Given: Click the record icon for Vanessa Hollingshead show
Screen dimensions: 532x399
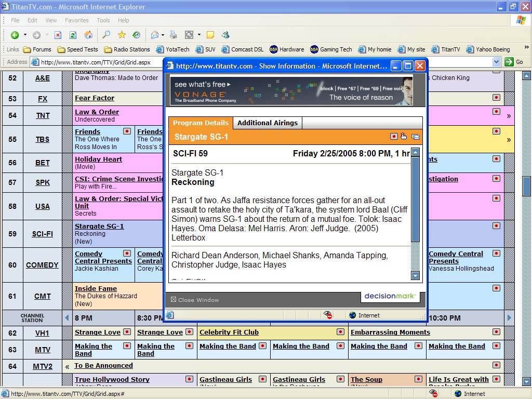Looking at the screenshot, I should (496, 253).
